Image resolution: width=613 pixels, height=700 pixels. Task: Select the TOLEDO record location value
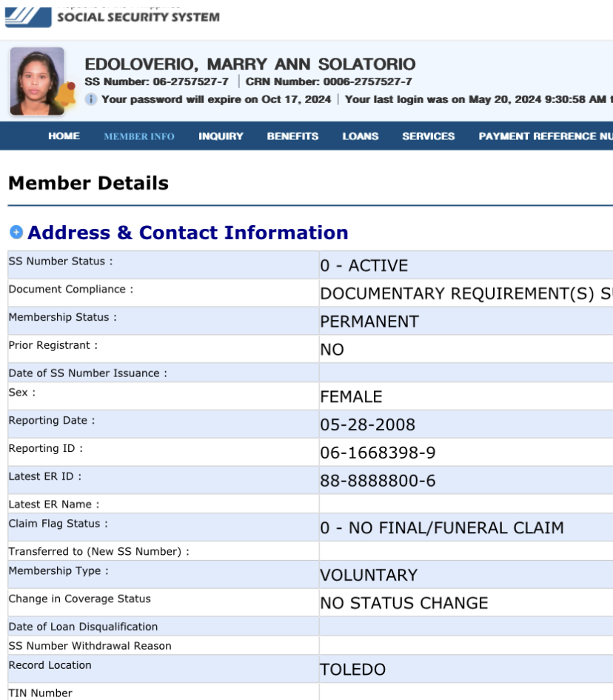[352, 670]
